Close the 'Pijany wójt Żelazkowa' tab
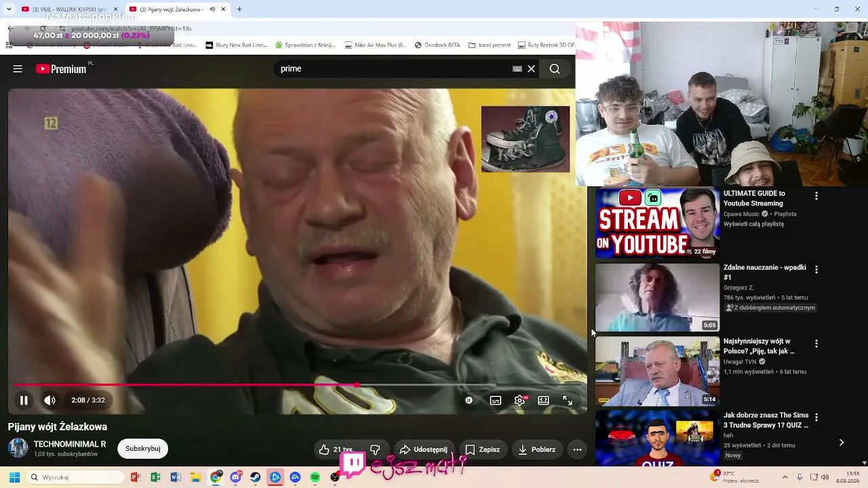The image size is (868, 488). [x=223, y=9]
